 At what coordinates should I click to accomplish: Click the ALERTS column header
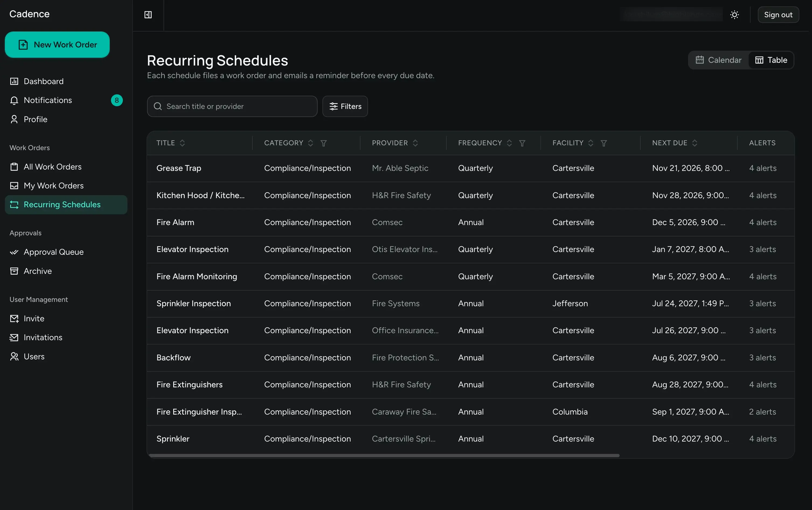pos(762,143)
